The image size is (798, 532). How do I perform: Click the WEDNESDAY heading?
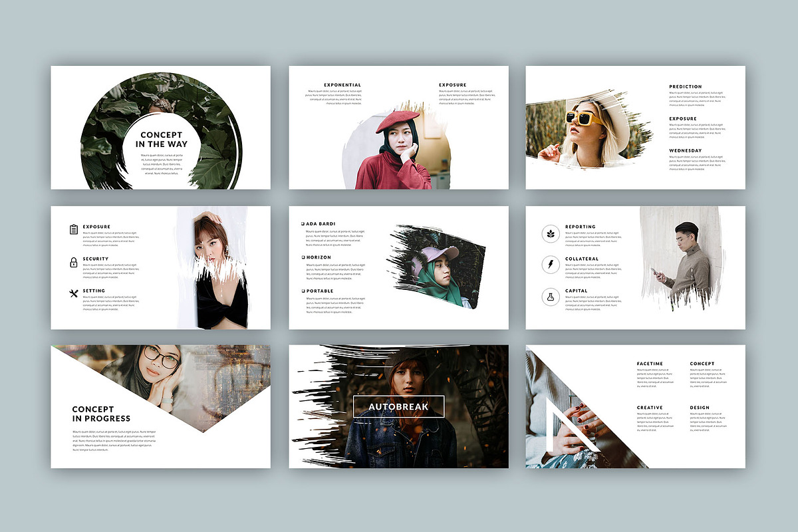(686, 150)
